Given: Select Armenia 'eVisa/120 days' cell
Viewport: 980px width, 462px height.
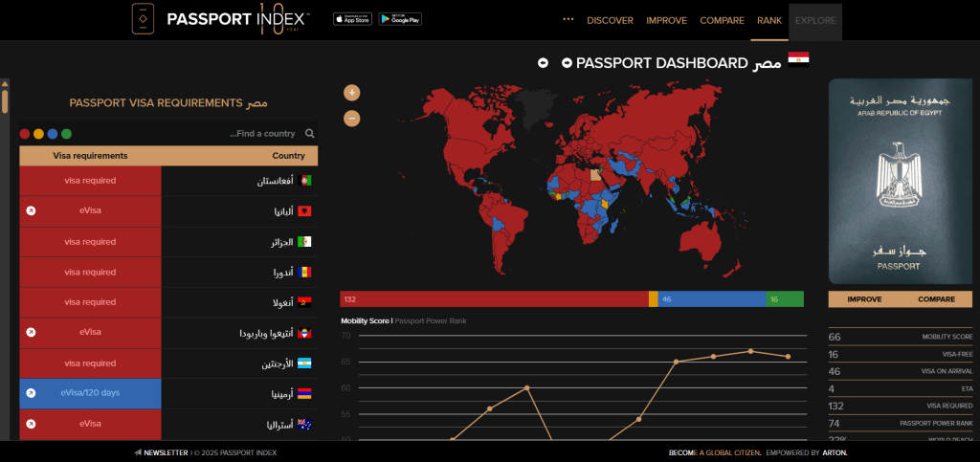Looking at the screenshot, I should point(90,393).
